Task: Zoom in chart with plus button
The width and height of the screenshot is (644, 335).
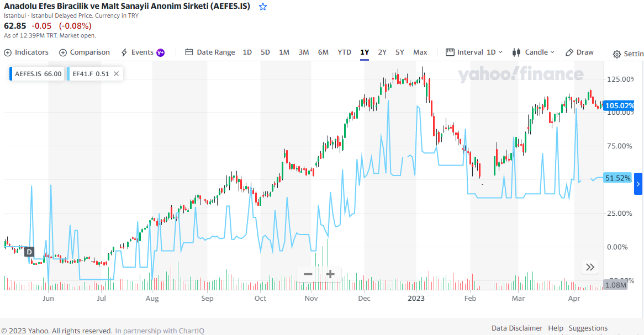Action: click(x=330, y=274)
